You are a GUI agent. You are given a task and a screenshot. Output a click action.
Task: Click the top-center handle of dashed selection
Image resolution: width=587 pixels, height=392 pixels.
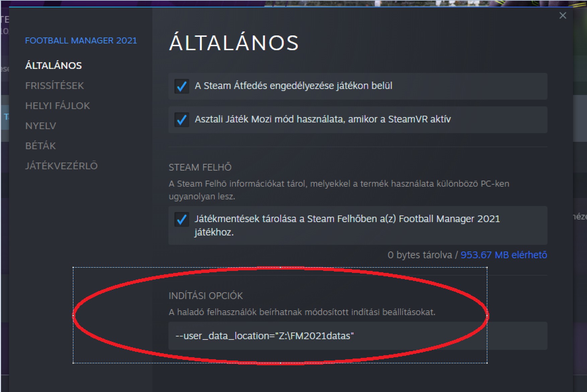pyautogui.click(x=280, y=267)
